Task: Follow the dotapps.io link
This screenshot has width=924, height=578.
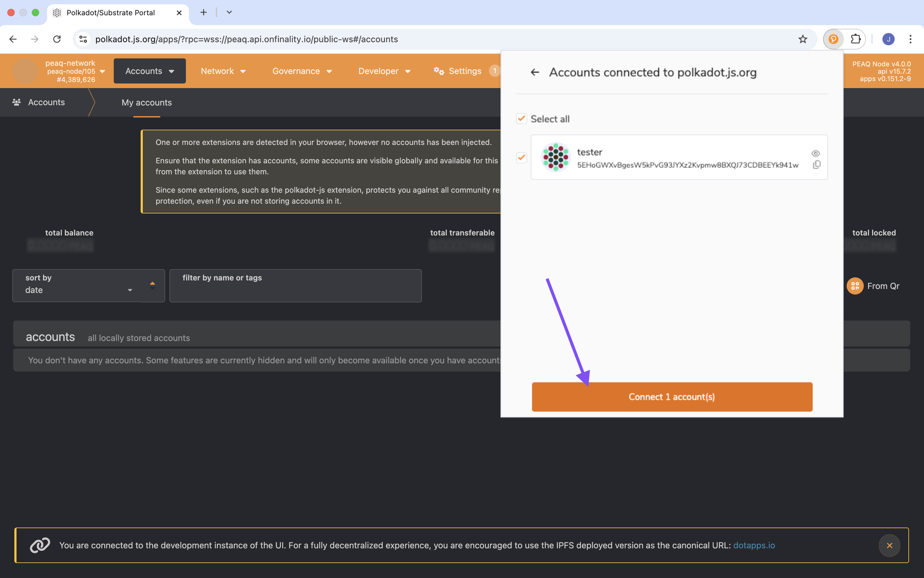Action: (x=754, y=546)
